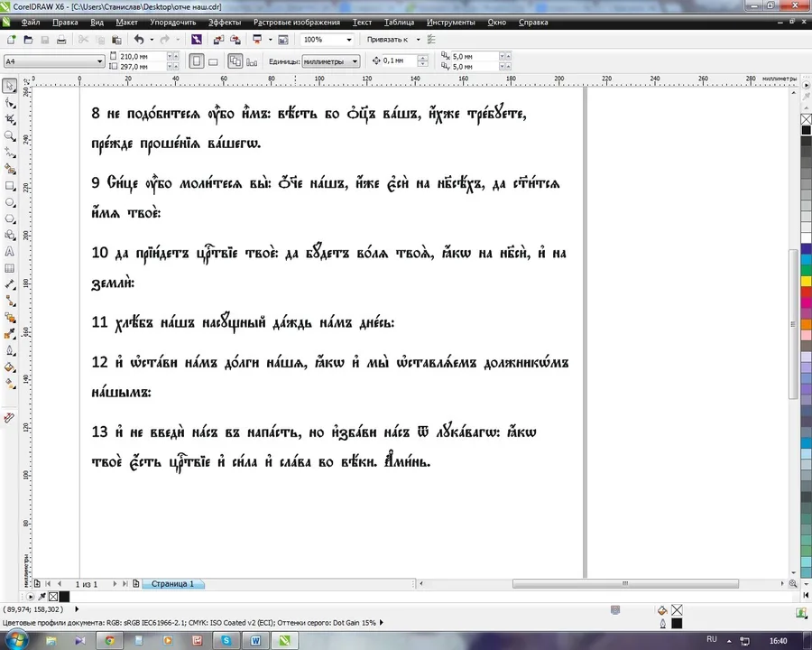Open the 100% zoom level dropdown
The width and height of the screenshot is (812, 650).
[x=349, y=40]
